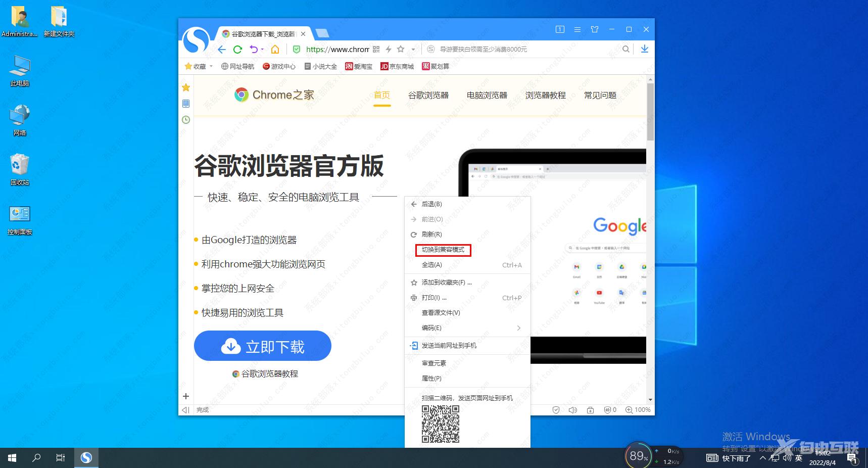868x468 pixels.
Task: Click the sidebar plus add icon
Action: (x=186, y=396)
